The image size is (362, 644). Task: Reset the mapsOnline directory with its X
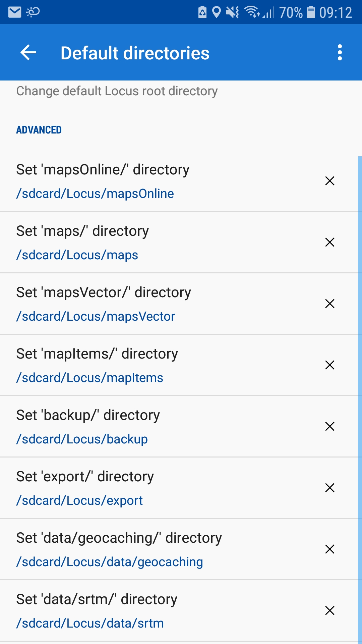(330, 181)
